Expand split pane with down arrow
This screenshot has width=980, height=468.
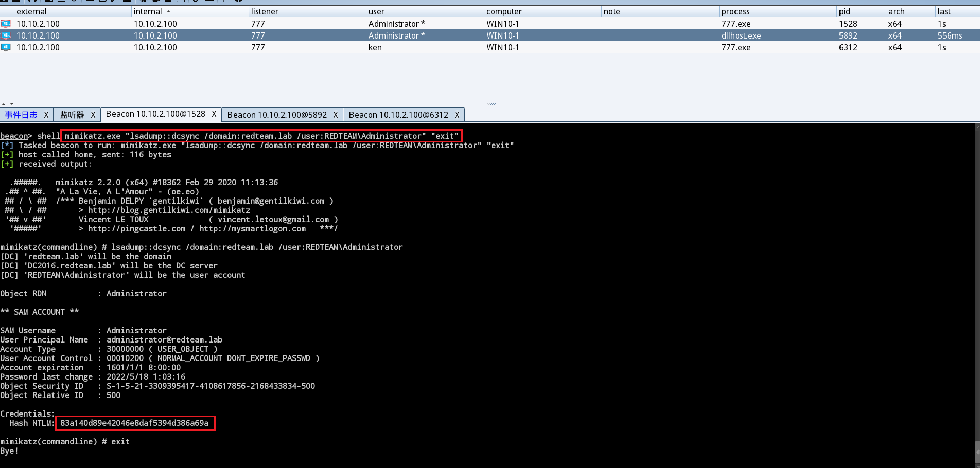tap(11, 104)
